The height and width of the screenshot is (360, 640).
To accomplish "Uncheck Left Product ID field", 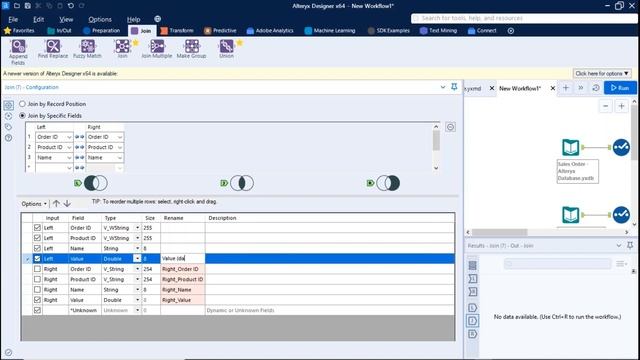I will [37, 238].
